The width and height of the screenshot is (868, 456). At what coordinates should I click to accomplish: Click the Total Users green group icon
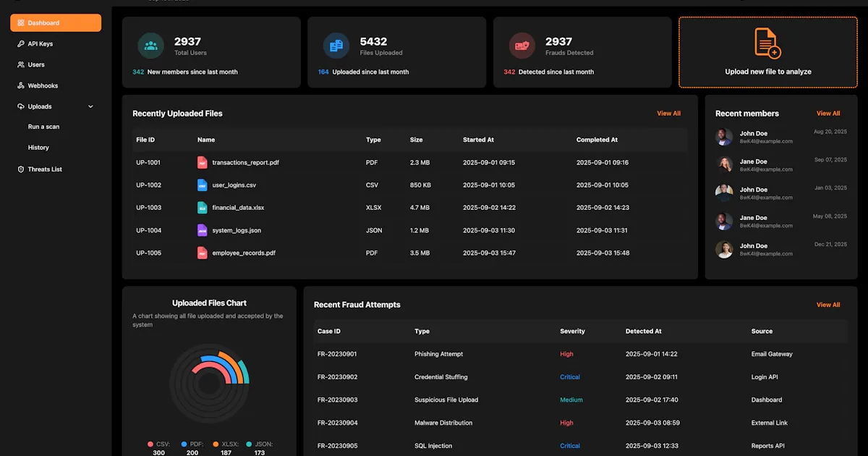coord(151,46)
